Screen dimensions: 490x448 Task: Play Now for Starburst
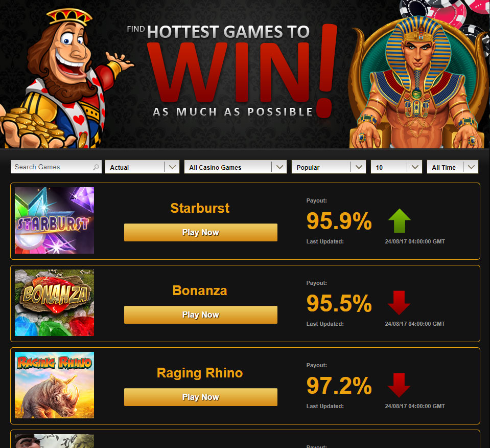pyautogui.click(x=201, y=233)
